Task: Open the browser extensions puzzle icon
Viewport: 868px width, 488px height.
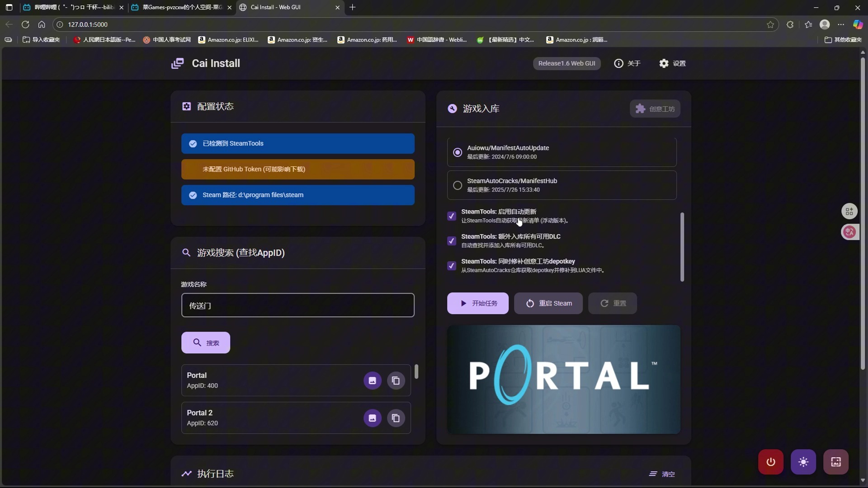Action: [790, 24]
